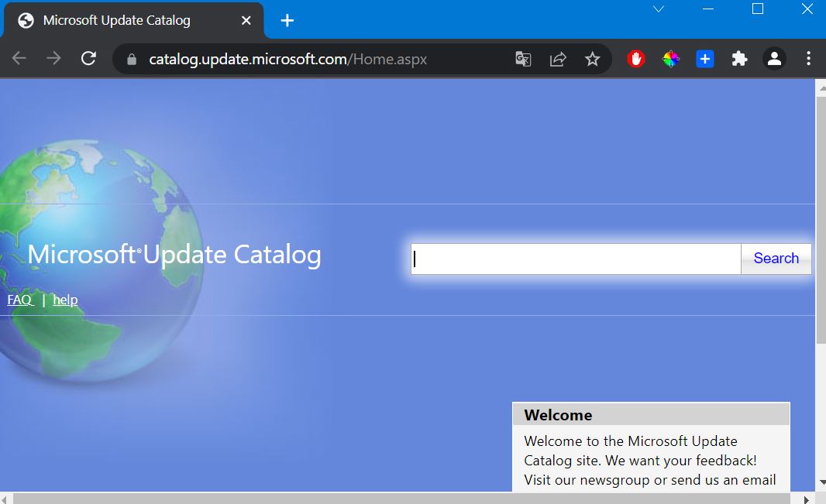Reload the current page
The image size is (826, 504).
point(88,58)
